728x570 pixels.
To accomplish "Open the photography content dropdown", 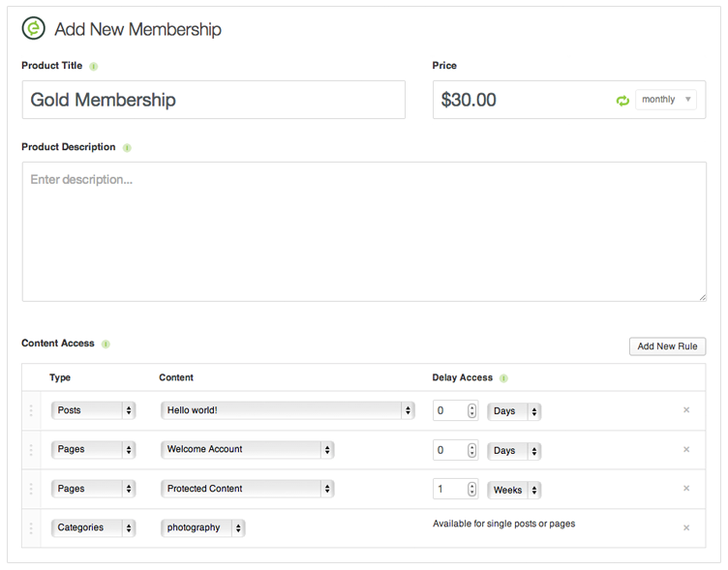I will [202, 527].
